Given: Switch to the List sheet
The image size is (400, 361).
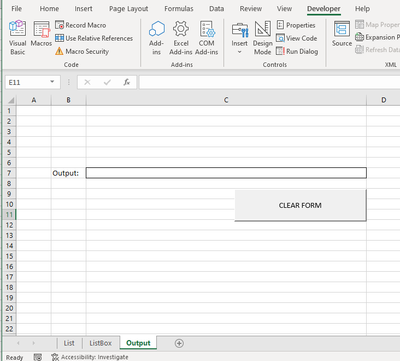Looking at the screenshot, I should 69,343.
